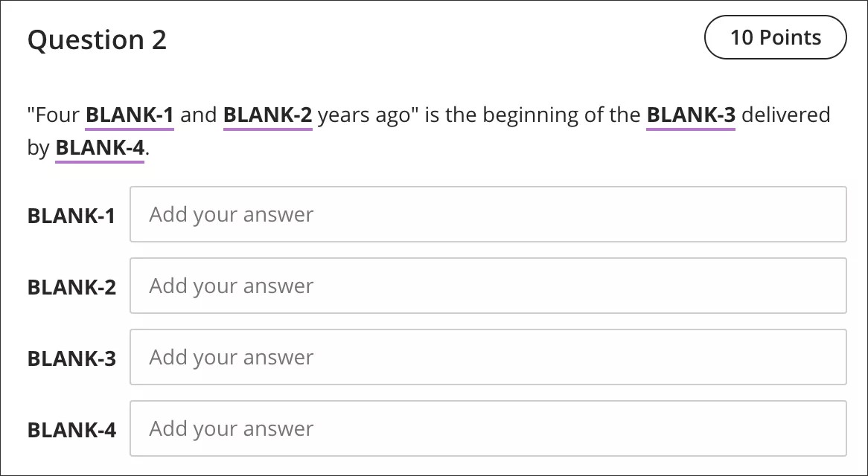Select the 10 Points badge

click(x=776, y=37)
